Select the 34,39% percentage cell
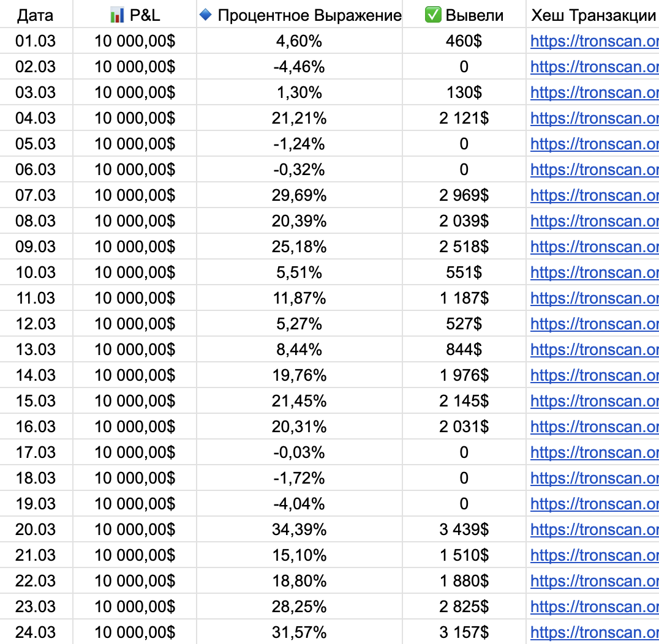This screenshot has height=644, width=659. [299, 530]
